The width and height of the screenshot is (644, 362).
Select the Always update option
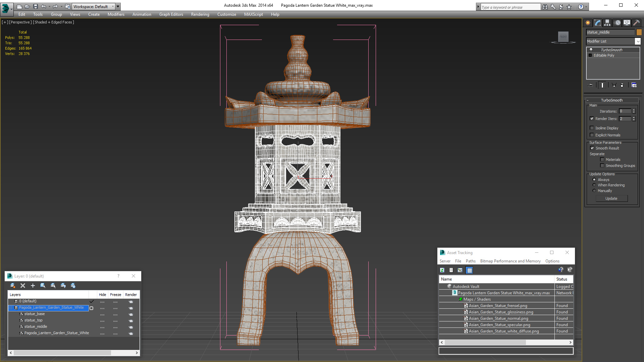point(594,180)
